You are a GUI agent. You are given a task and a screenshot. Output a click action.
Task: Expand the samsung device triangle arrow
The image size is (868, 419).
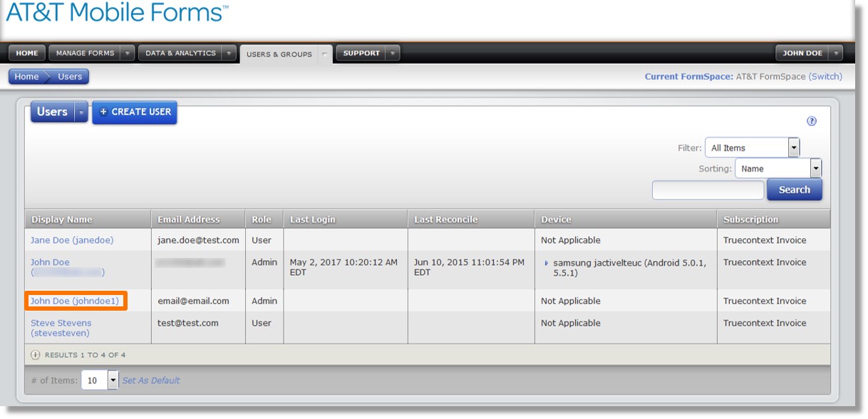click(x=547, y=263)
